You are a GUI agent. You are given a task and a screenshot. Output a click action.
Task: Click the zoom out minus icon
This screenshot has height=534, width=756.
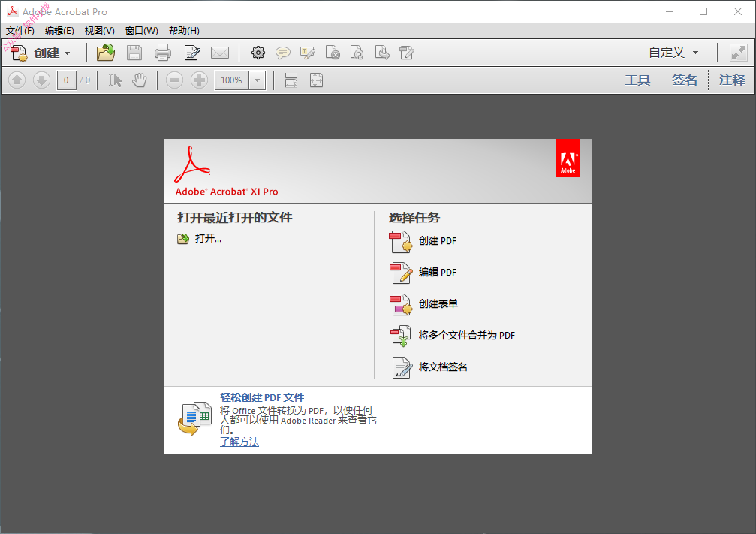174,80
